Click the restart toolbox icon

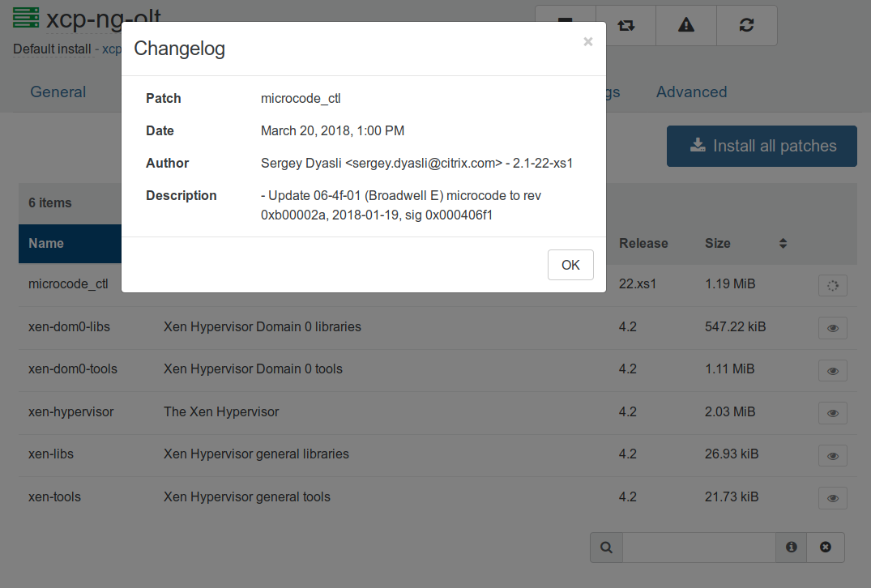point(626,25)
